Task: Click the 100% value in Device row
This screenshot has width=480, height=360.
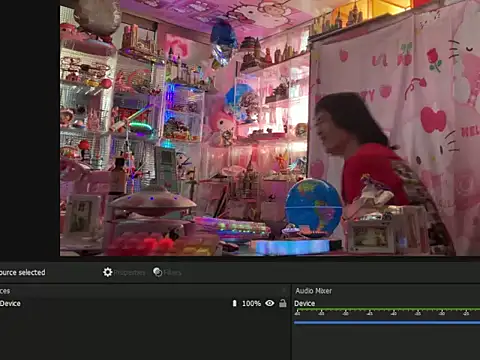Action: coord(251,303)
